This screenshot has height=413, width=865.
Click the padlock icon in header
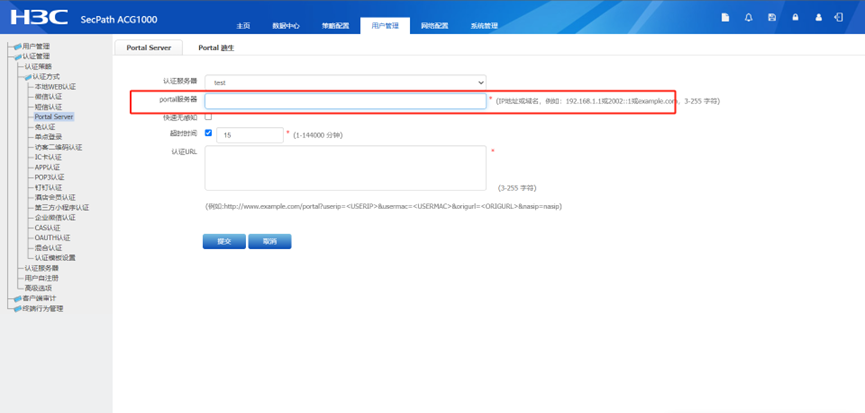coord(795,18)
